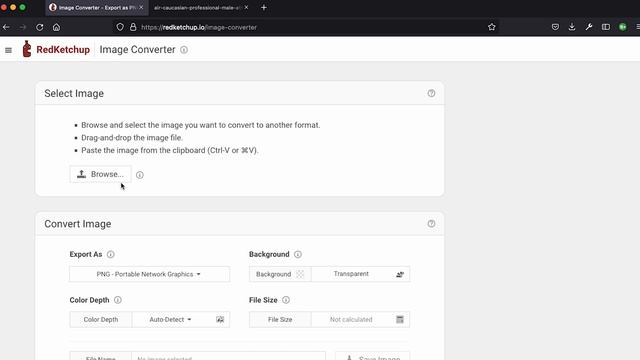Click the Image Converter page title

point(138,49)
